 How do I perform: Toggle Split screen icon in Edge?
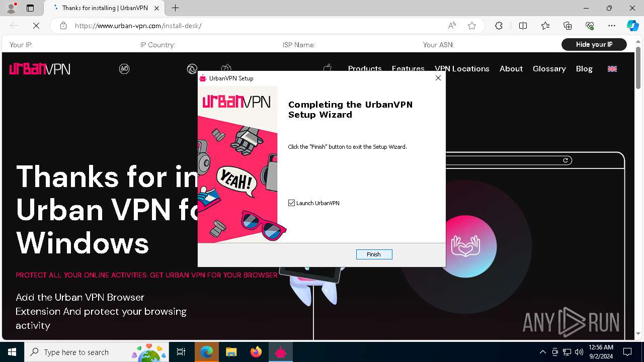[x=523, y=26]
